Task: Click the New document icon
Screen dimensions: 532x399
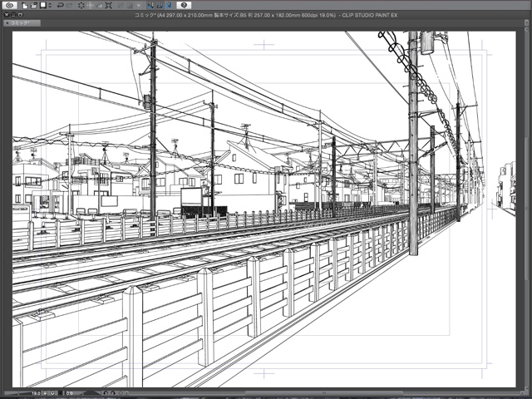Action: pyautogui.click(x=25, y=5)
